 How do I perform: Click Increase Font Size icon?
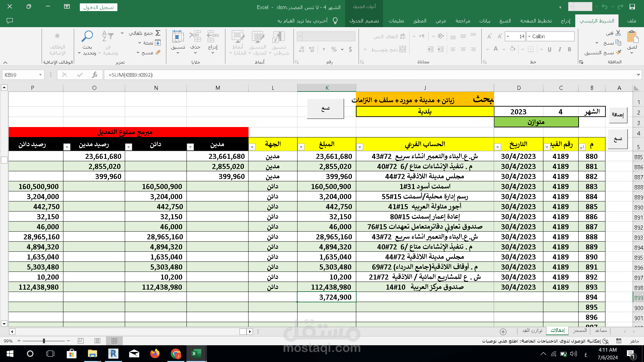[499, 36]
